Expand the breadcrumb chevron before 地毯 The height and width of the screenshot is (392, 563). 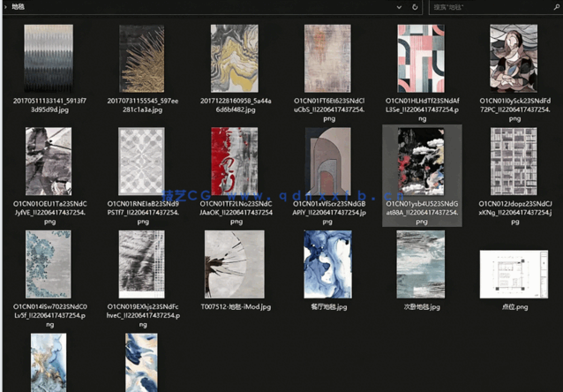[5, 7]
